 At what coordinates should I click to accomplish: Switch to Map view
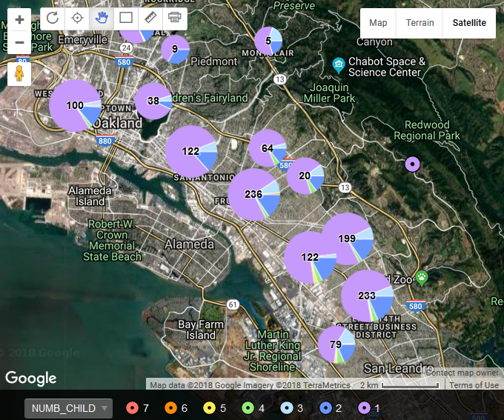click(378, 23)
